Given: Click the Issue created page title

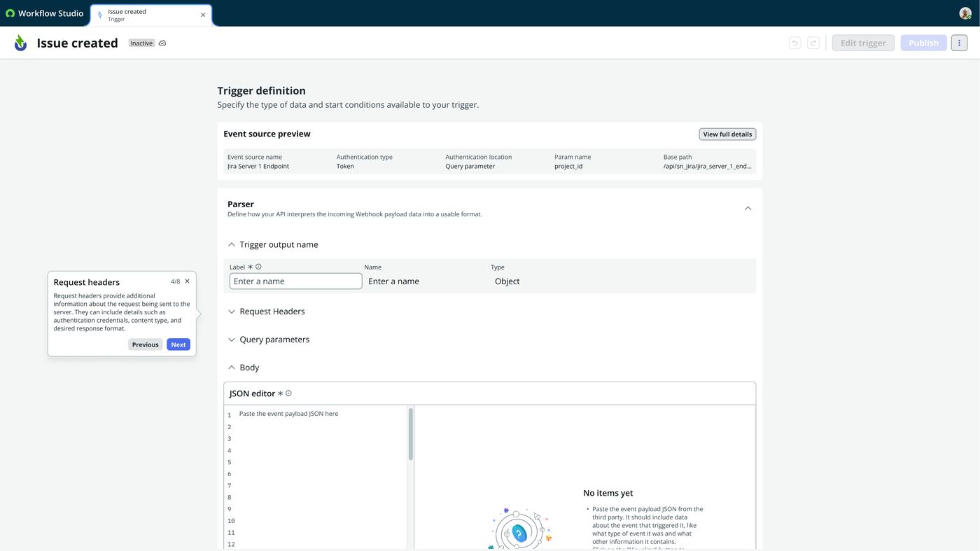Looking at the screenshot, I should tap(77, 43).
